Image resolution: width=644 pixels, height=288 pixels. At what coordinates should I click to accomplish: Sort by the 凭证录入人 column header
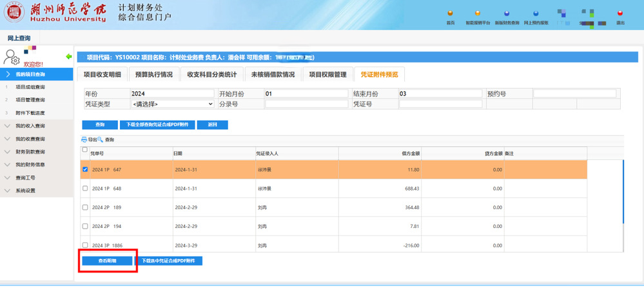click(297, 153)
